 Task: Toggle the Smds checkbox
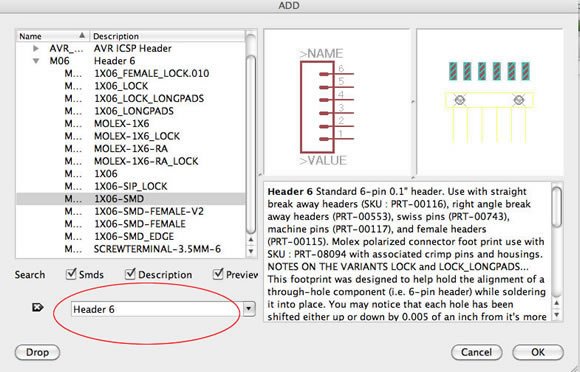tap(71, 274)
